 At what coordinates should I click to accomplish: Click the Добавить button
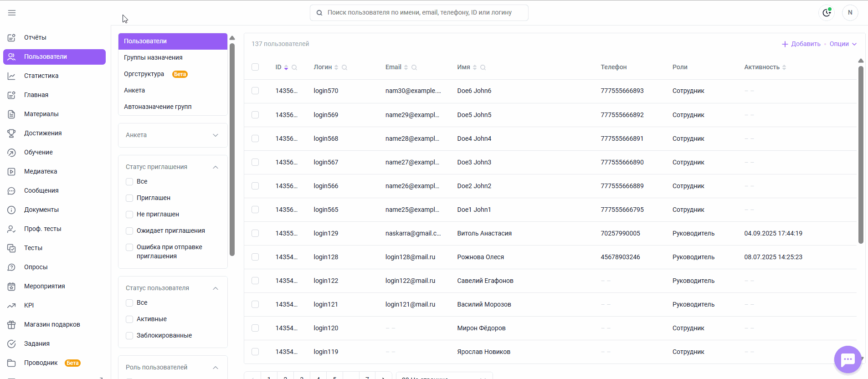click(x=801, y=44)
